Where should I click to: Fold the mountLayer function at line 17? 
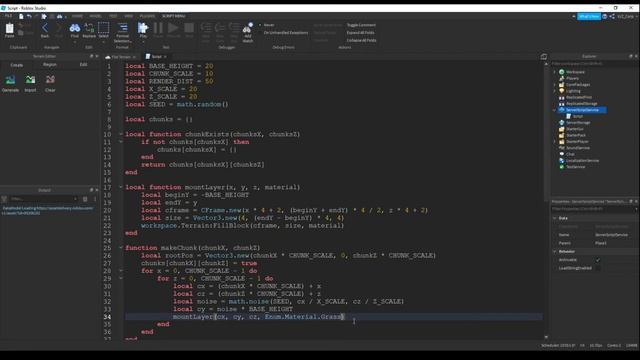point(121,187)
